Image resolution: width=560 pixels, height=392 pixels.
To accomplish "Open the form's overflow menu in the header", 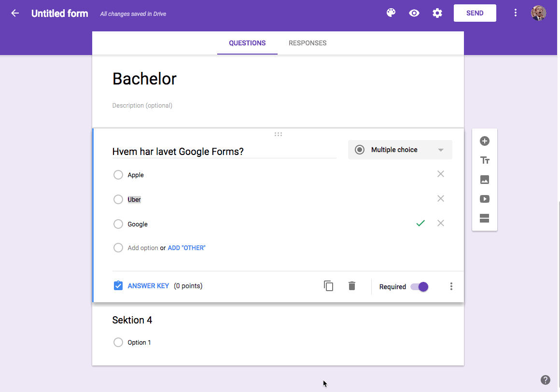I will (516, 13).
